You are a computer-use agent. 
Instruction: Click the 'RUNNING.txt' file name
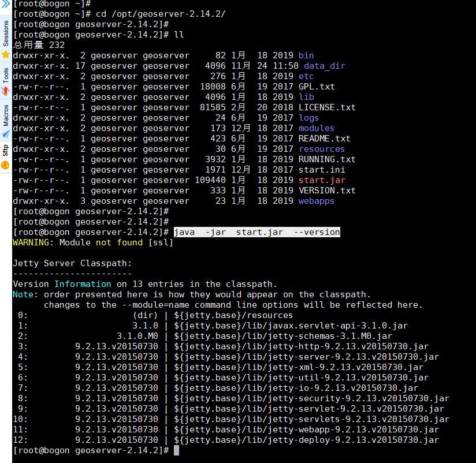click(327, 159)
